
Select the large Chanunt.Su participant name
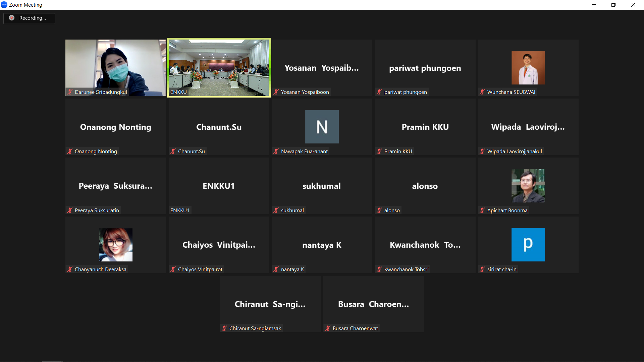click(x=219, y=127)
